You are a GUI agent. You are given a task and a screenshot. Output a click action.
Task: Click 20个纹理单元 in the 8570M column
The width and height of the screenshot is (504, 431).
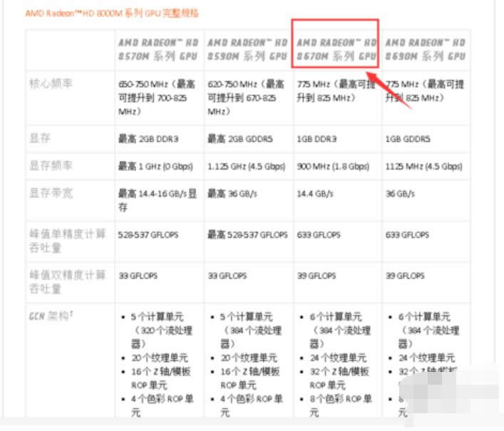pyautogui.click(x=160, y=358)
